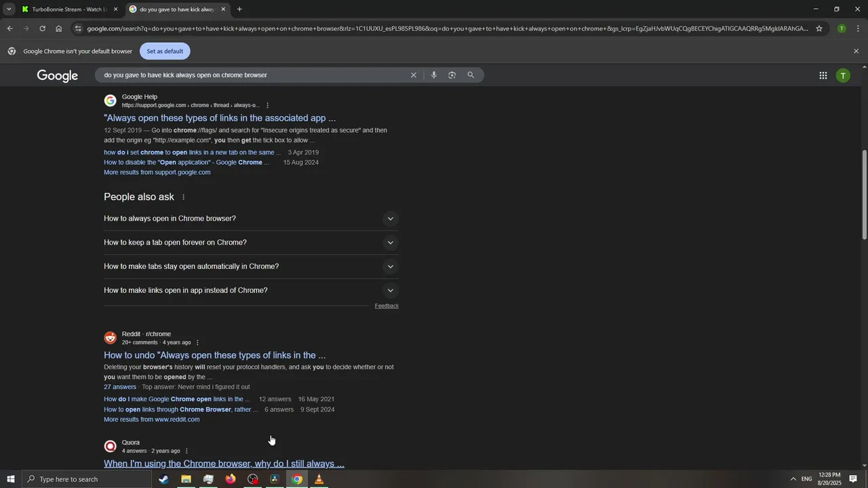The width and height of the screenshot is (868, 488).
Task: Open "How to disable the Open application" sublink
Action: click(x=186, y=163)
